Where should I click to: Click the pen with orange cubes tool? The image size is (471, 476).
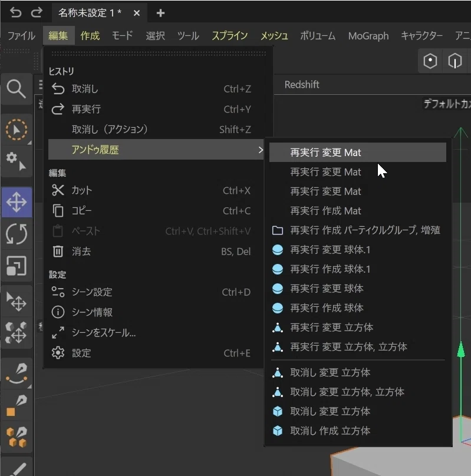click(x=17, y=437)
